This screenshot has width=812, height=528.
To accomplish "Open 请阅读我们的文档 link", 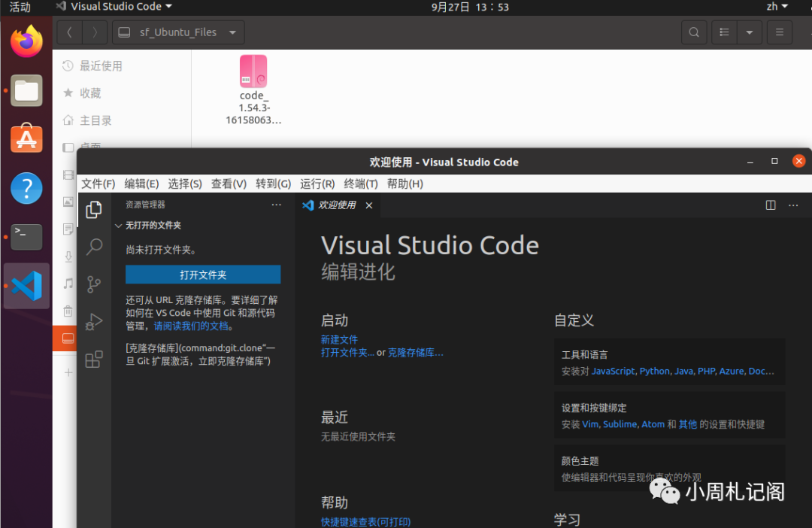I will coord(191,326).
